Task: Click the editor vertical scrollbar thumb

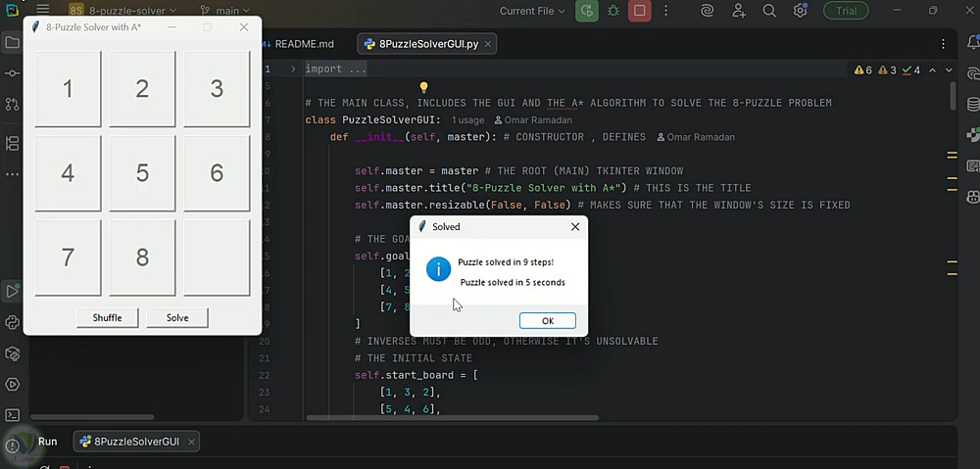Action: [x=954, y=96]
